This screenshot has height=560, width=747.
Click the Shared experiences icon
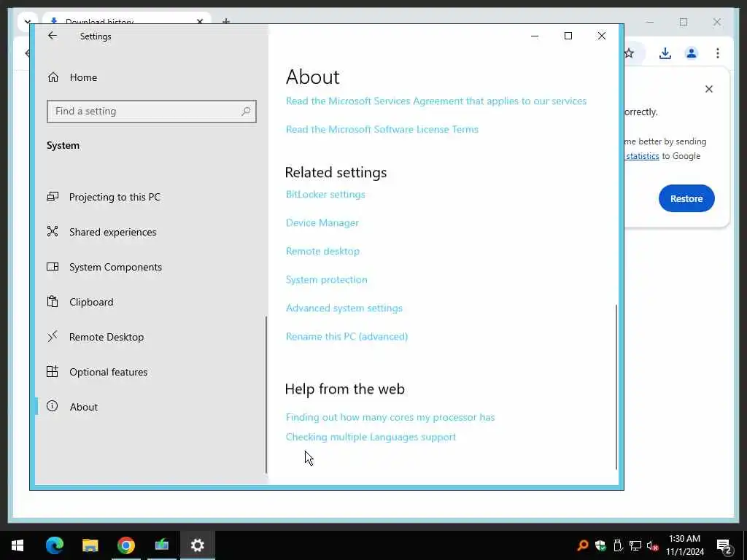point(53,231)
